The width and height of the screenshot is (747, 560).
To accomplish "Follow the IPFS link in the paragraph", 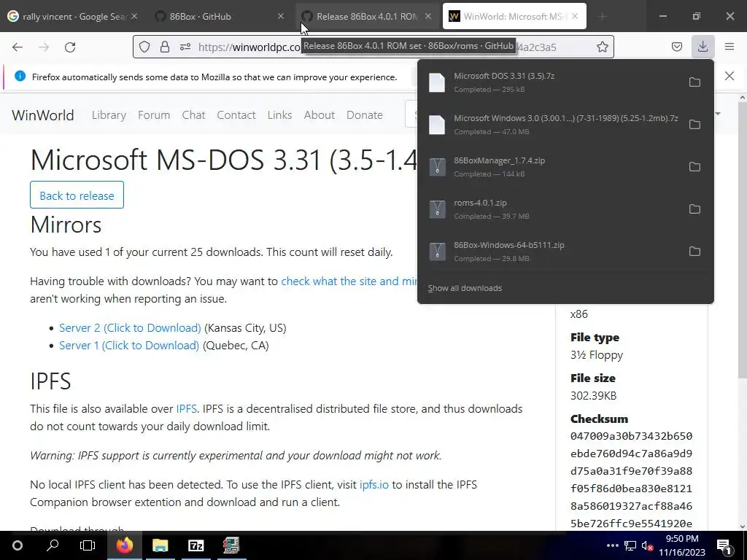I will (x=186, y=409).
